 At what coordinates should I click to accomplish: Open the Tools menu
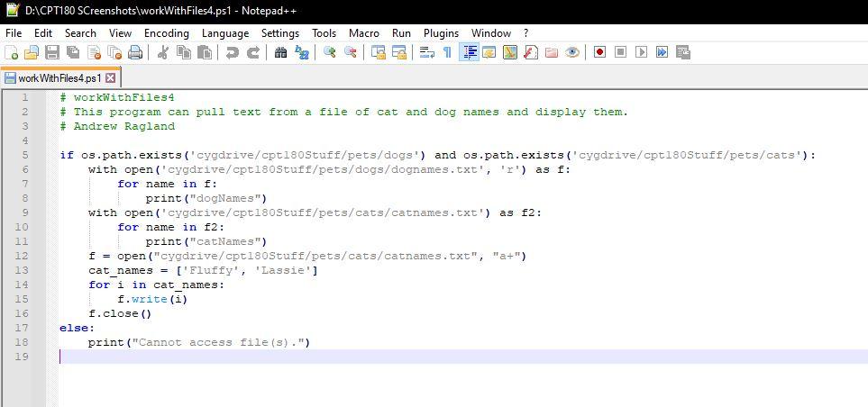click(x=324, y=33)
